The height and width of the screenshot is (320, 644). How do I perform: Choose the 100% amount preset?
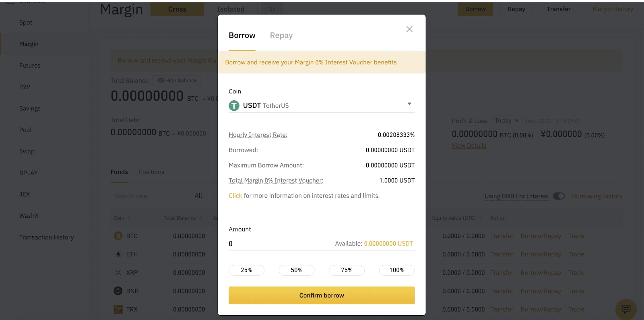[396, 270]
